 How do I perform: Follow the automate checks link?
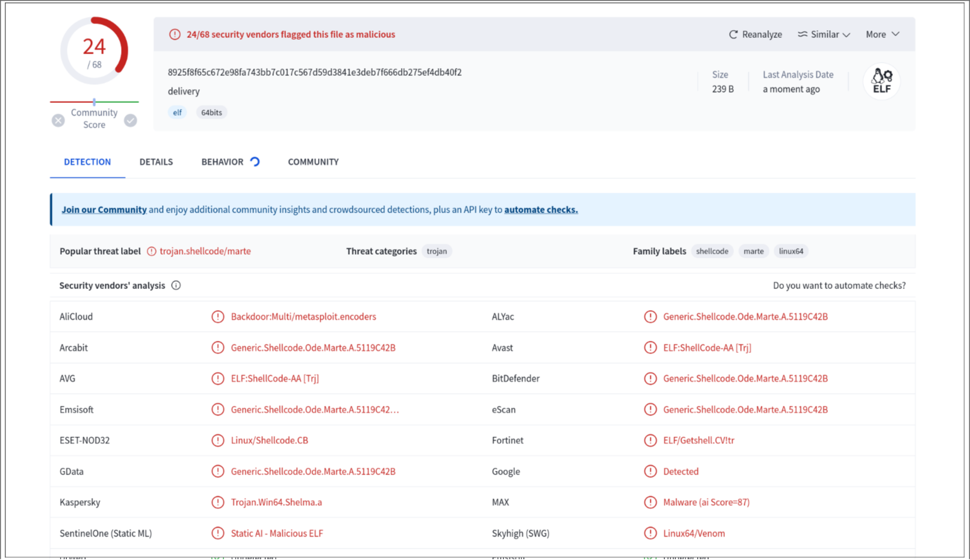pos(541,210)
